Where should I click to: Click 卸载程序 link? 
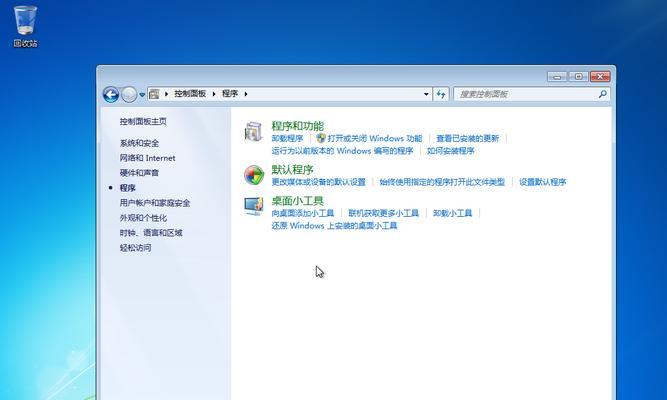(x=287, y=138)
